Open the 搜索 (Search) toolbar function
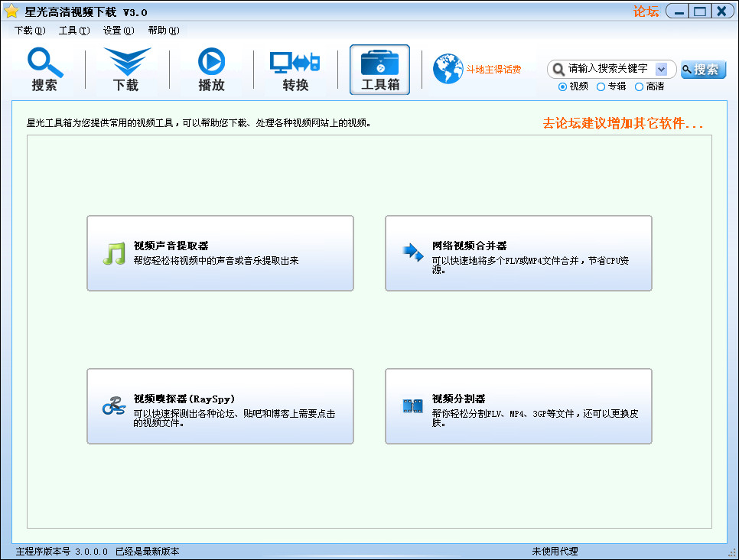This screenshot has width=739, height=560. click(44, 69)
